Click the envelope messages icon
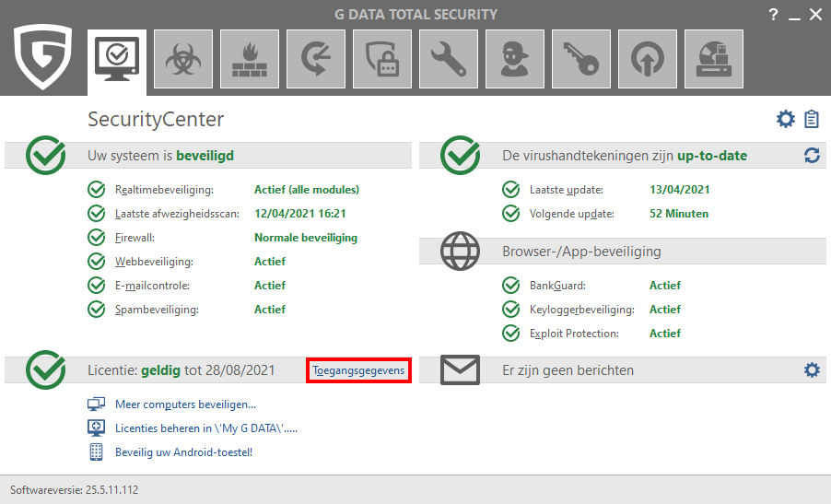 460,369
